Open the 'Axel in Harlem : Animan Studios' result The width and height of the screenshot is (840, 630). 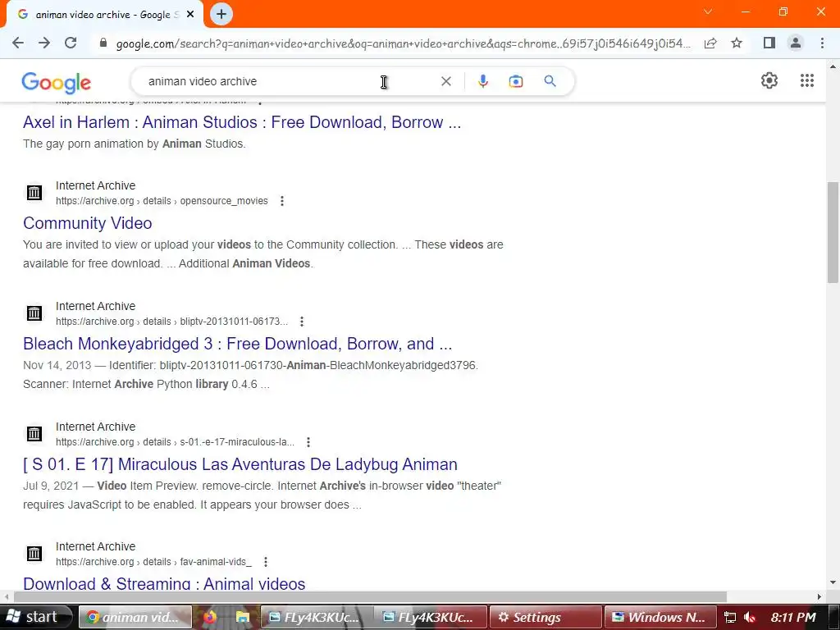click(x=242, y=122)
